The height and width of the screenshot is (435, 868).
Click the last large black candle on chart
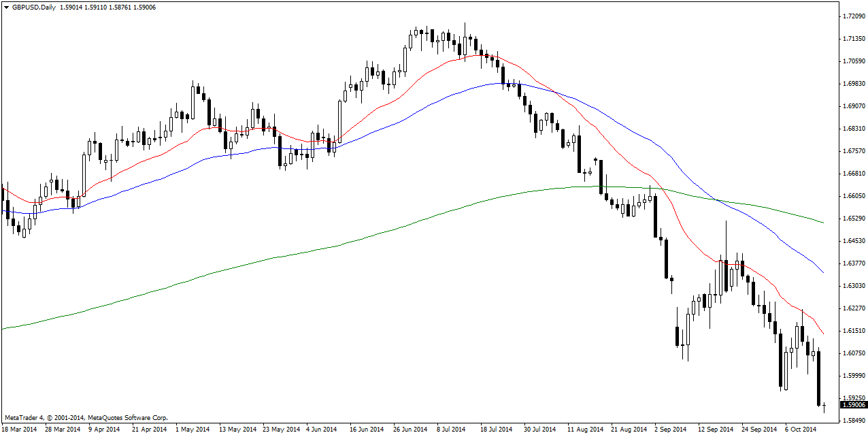point(818,378)
